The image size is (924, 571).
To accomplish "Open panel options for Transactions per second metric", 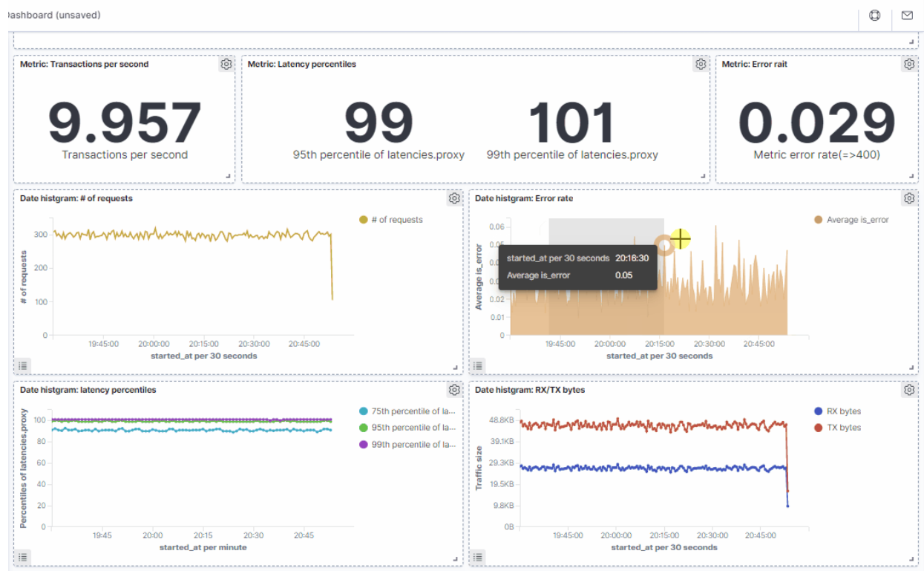I will (226, 65).
